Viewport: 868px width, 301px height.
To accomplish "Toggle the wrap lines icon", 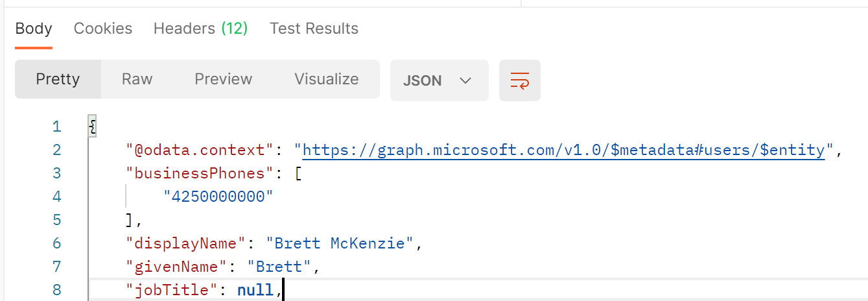I will tap(519, 80).
